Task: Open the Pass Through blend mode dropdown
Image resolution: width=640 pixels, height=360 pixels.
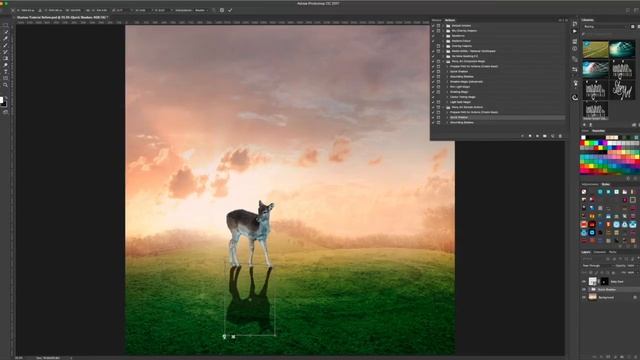Action: 597,266
